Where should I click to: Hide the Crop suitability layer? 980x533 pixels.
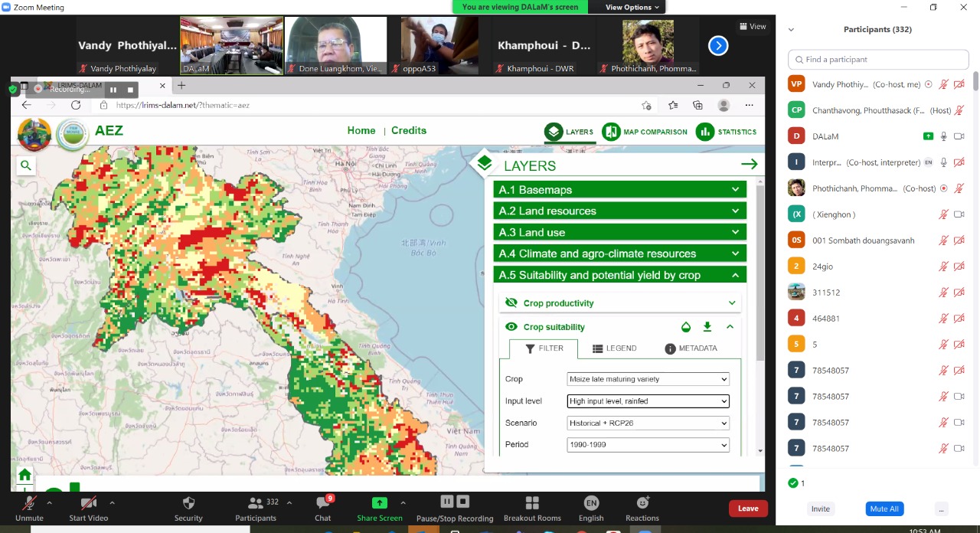point(511,327)
